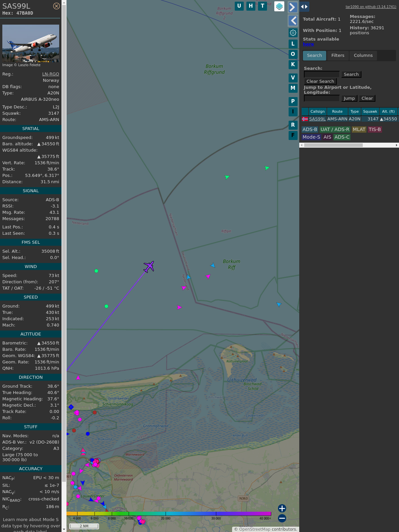The width and height of the screenshot is (399, 532).
Task: Toggle the P map button
Action: (293, 101)
